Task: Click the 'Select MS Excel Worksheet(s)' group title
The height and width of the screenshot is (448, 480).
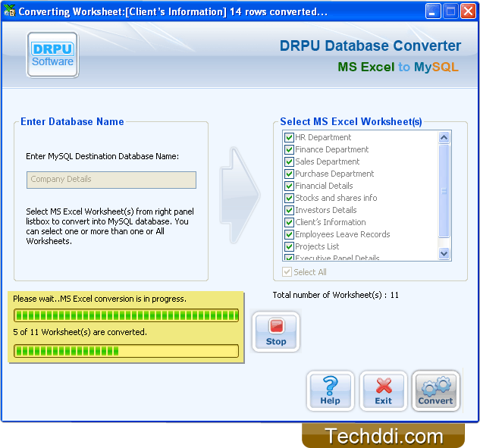Action: coord(351,122)
